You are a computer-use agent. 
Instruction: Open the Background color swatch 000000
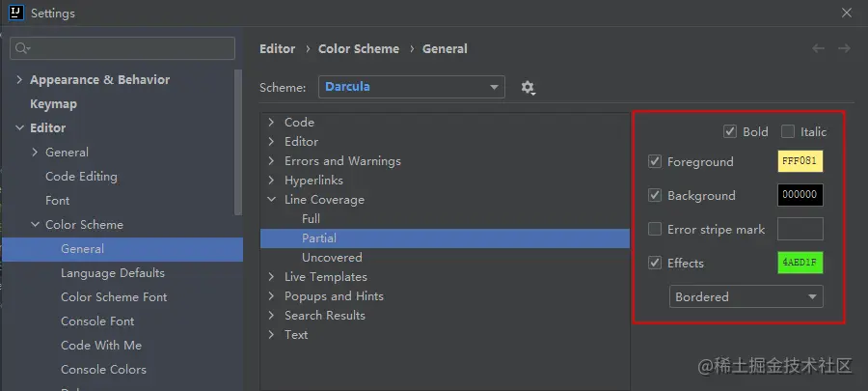click(800, 195)
